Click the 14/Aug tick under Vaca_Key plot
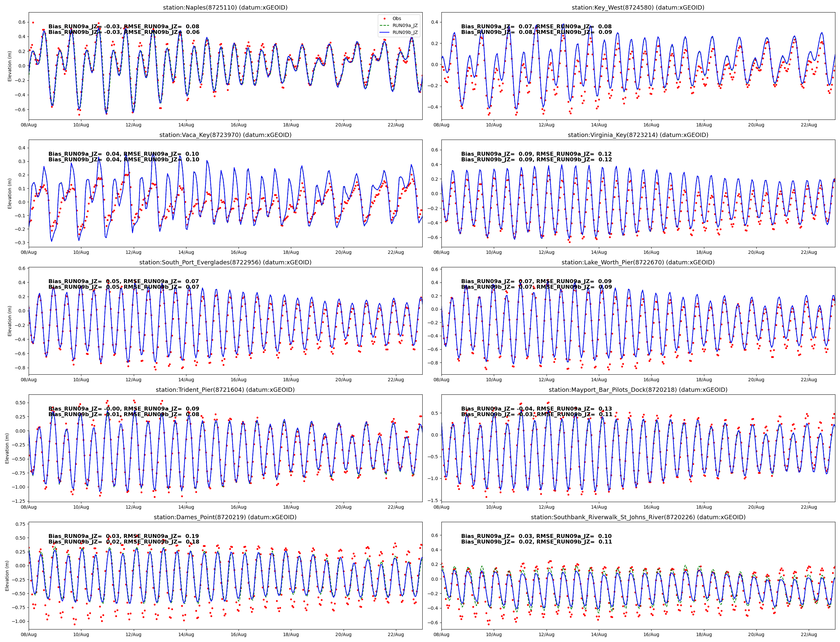Image resolution: width=840 pixels, height=642 pixels. 186,252
